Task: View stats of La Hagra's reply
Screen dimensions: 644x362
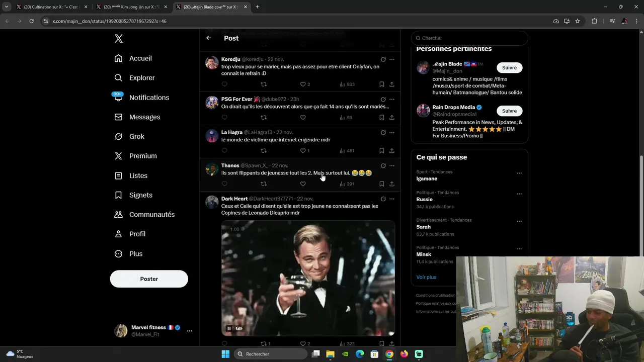Action: coord(347,151)
